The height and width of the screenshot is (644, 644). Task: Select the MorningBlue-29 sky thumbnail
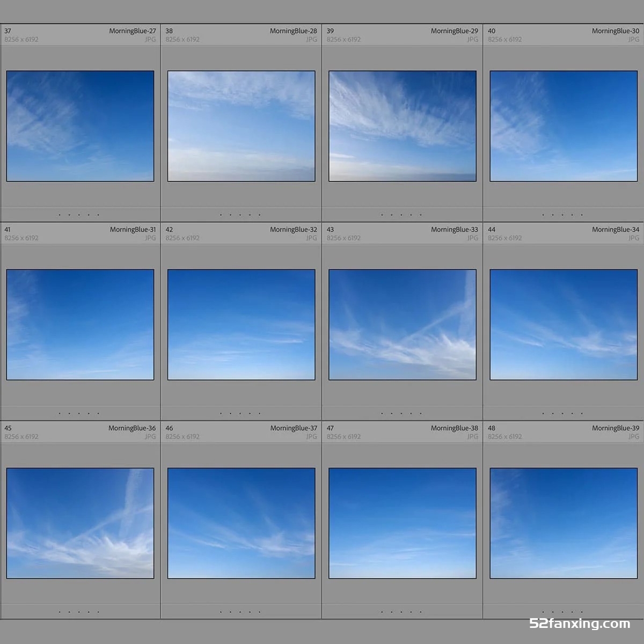click(402, 126)
